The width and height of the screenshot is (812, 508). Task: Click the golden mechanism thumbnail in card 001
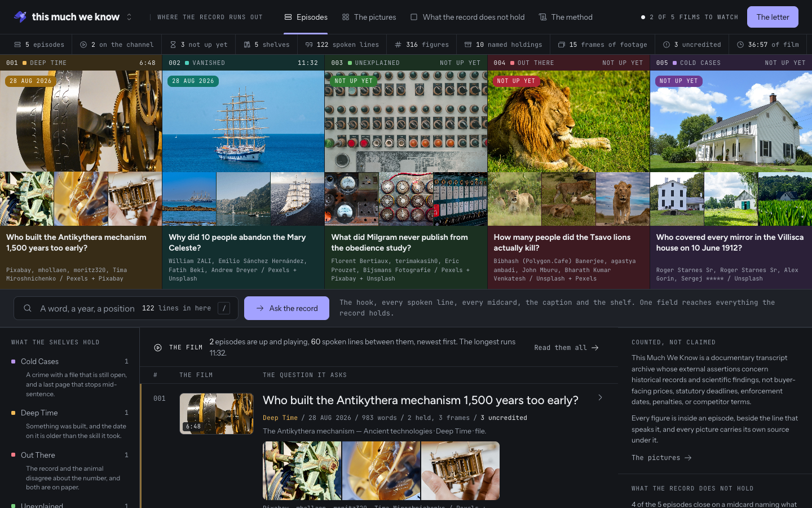[81, 199]
